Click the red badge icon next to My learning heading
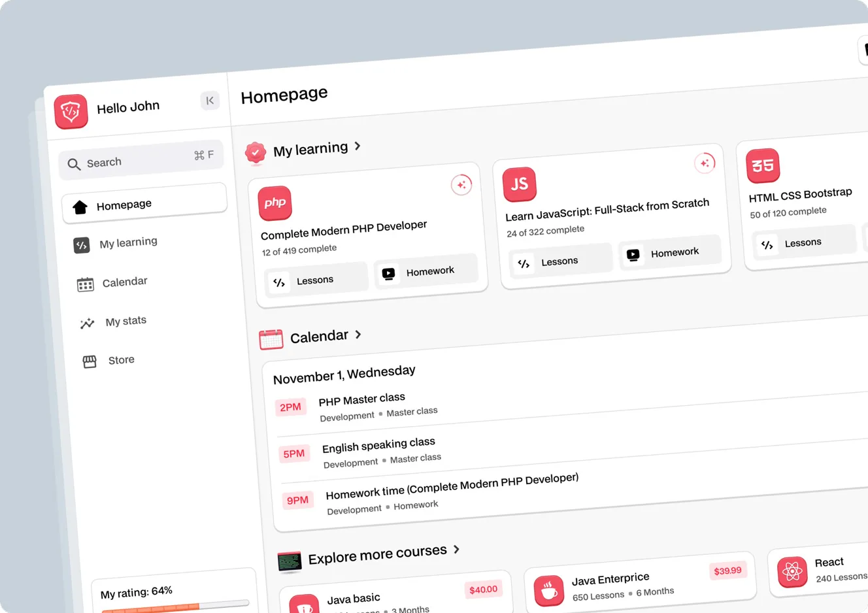Image resolution: width=868 pixels, height=613 pixels. 256,153
